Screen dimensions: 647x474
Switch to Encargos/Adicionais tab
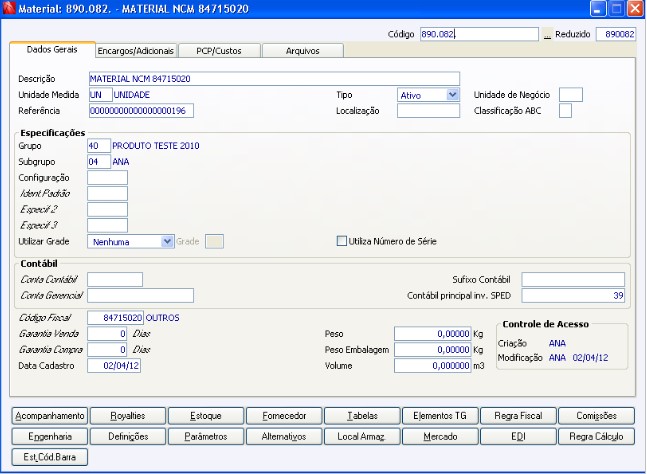pos(136,50)
